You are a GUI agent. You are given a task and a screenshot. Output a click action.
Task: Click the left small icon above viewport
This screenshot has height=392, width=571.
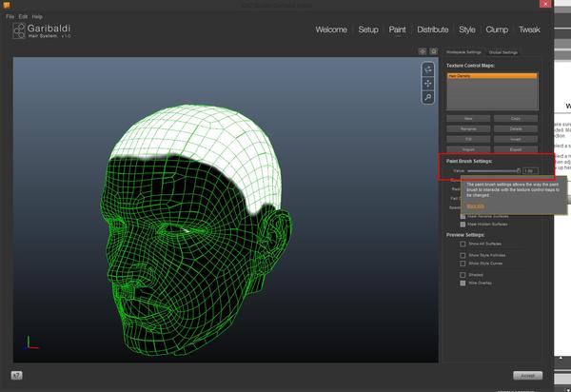pos(423,51)
